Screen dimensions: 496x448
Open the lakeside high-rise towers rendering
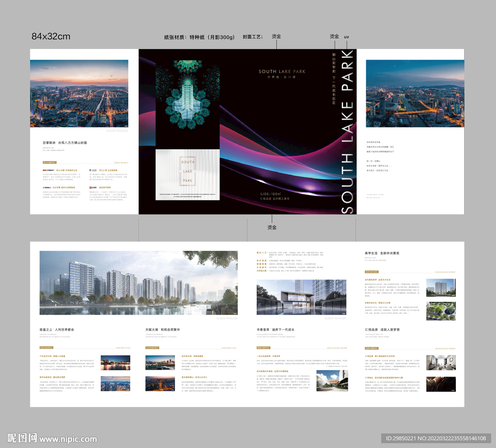point(139,283)
